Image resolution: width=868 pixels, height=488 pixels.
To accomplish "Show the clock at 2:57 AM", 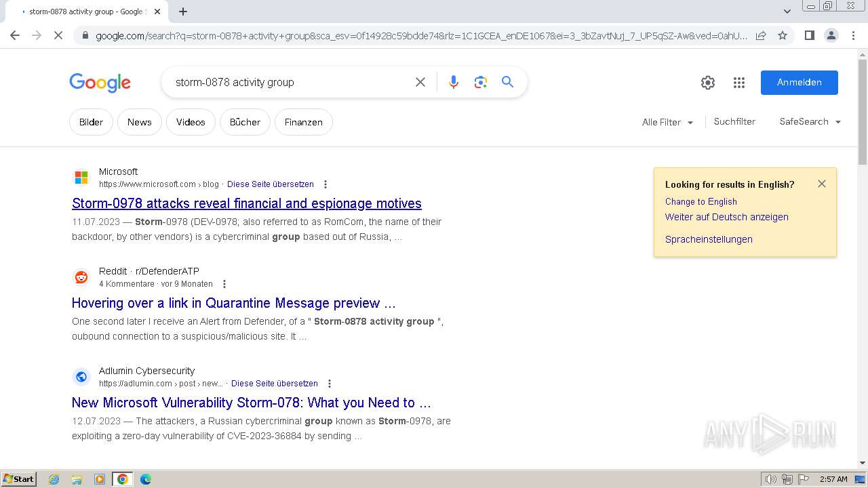I will pyautogui.click(x=833, y=479).
